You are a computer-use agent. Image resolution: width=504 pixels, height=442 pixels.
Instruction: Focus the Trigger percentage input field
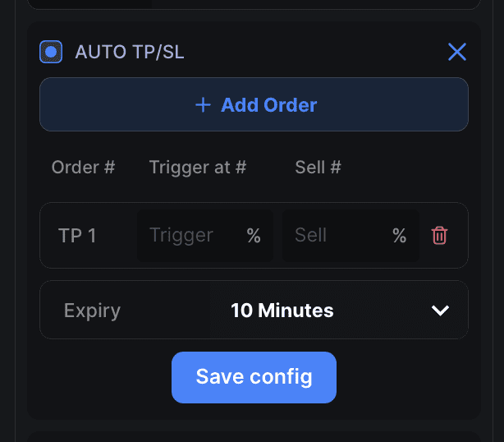pos(205,236)
